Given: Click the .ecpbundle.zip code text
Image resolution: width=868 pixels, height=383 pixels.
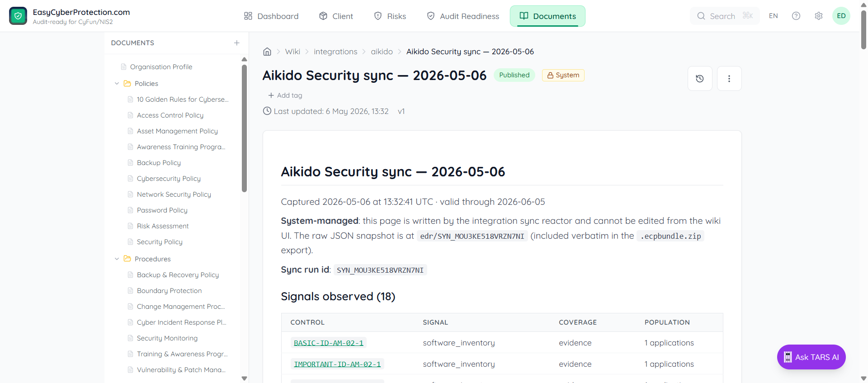Looking at the screenshot, I should [670, 236].
